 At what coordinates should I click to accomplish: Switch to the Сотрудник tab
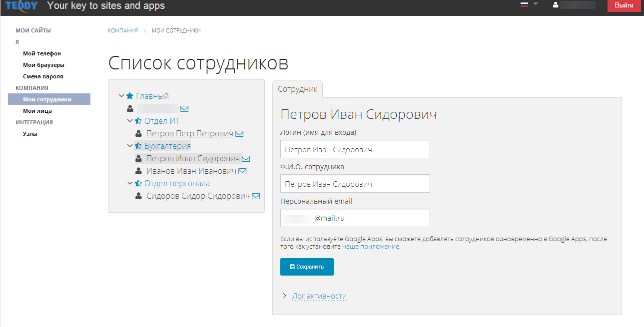298,89
